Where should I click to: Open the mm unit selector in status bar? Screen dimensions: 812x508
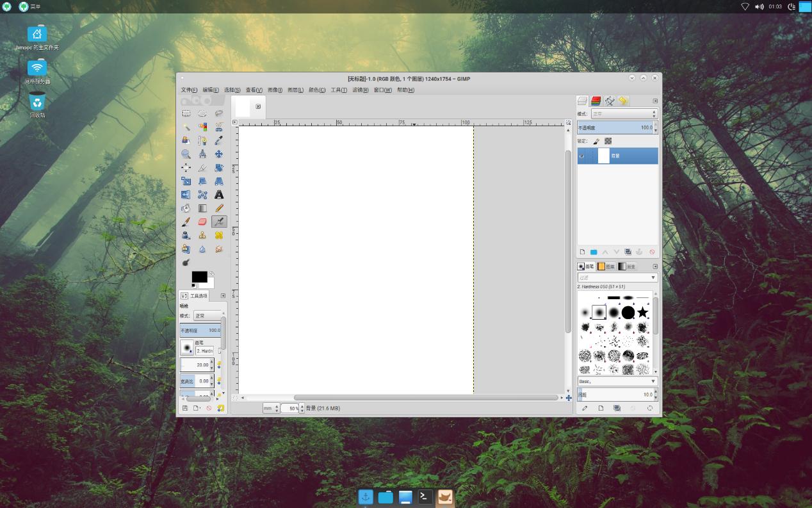[x=272, y=408]
